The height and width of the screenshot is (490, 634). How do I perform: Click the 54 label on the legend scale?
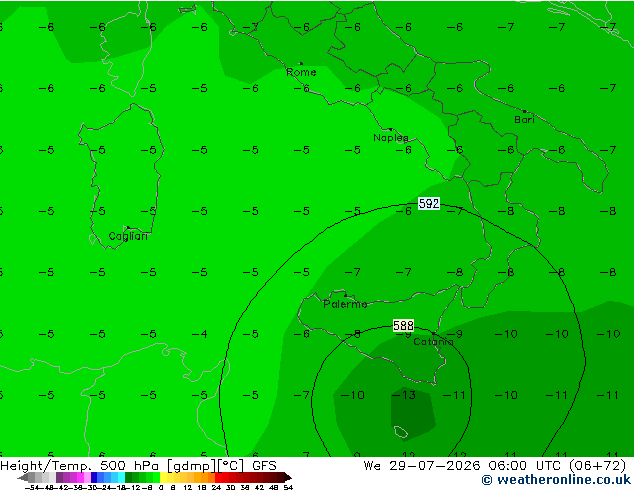(x=288, y=487)
